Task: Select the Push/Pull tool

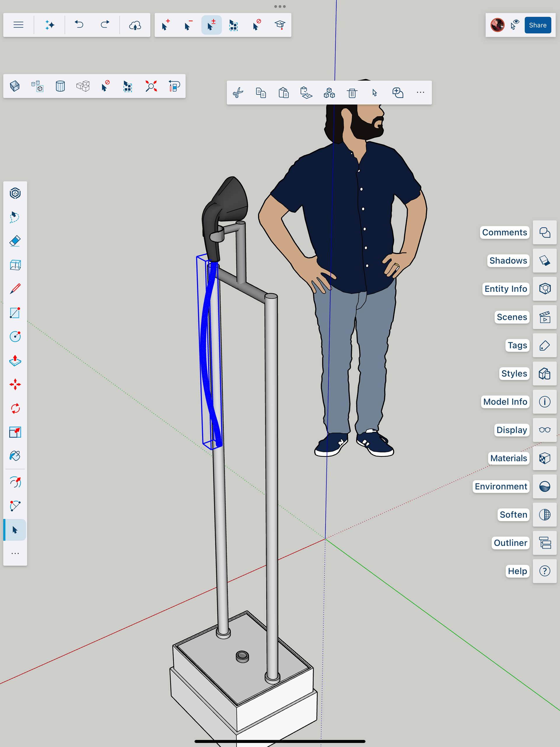Action: click(x=15, y=361)
